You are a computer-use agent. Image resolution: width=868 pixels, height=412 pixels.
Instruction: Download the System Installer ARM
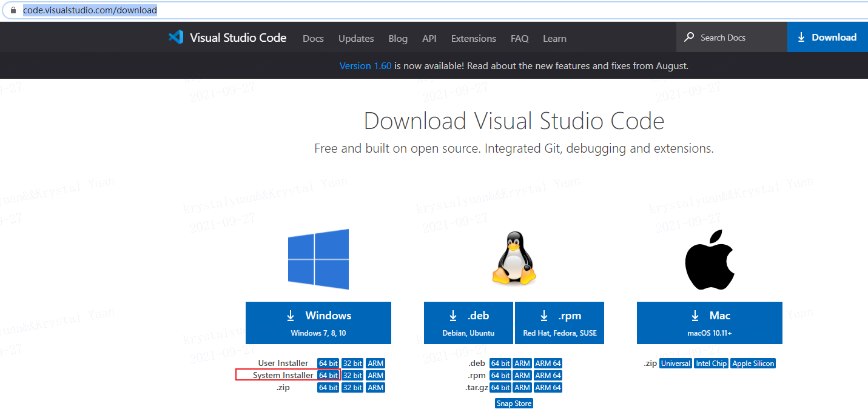(375, 376)
